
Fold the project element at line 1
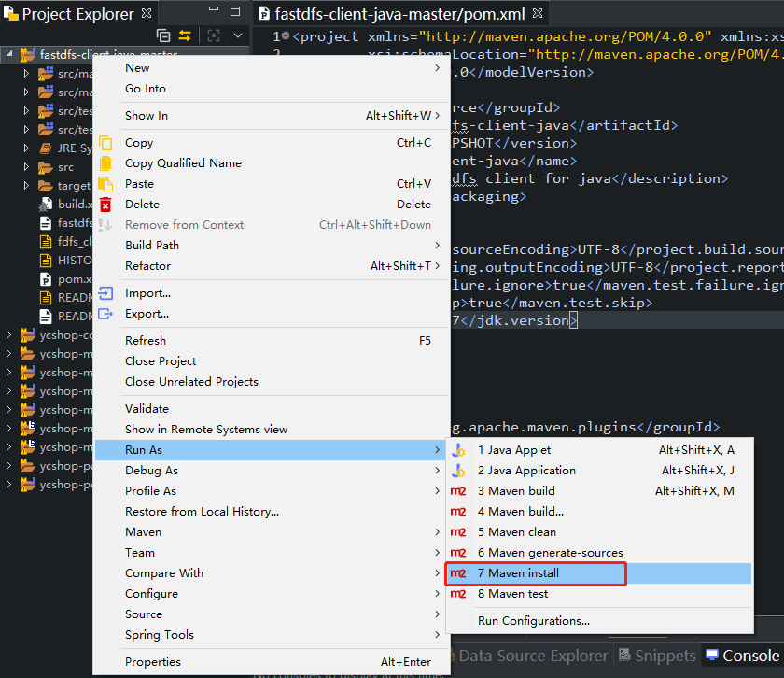286,36
